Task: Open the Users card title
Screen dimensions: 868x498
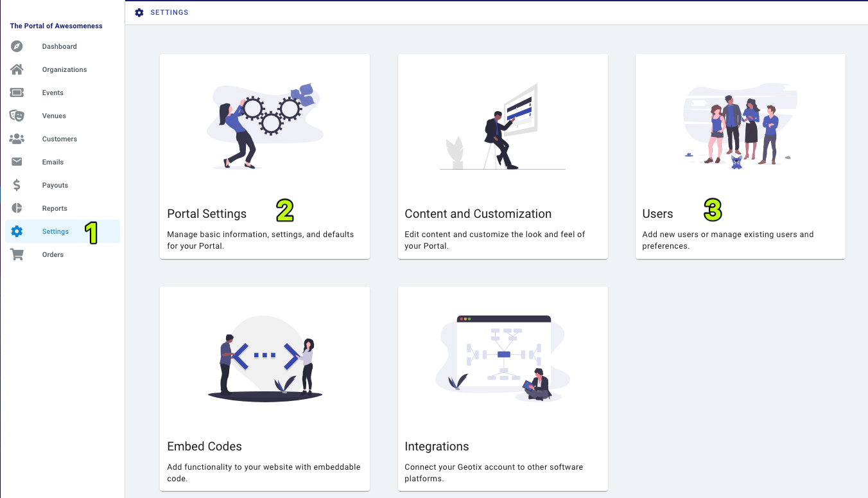Action: click(x=657, y=214)
